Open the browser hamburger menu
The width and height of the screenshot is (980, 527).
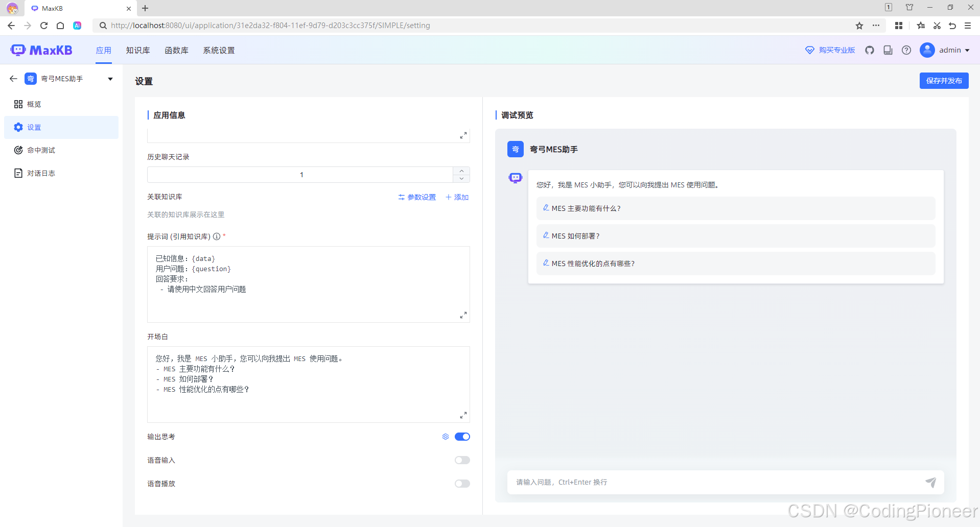(968, 26)
